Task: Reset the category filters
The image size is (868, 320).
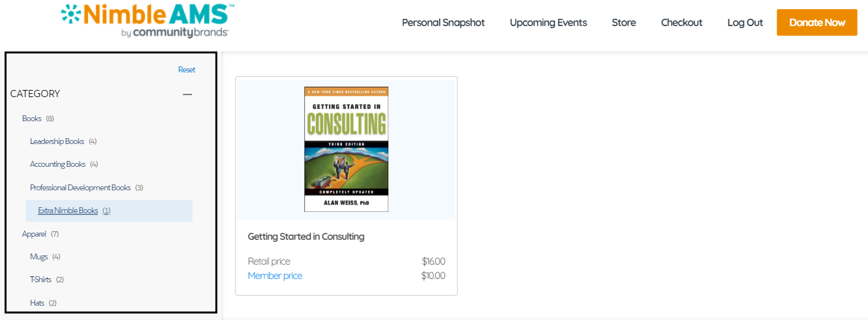Action: pos(187,70)
